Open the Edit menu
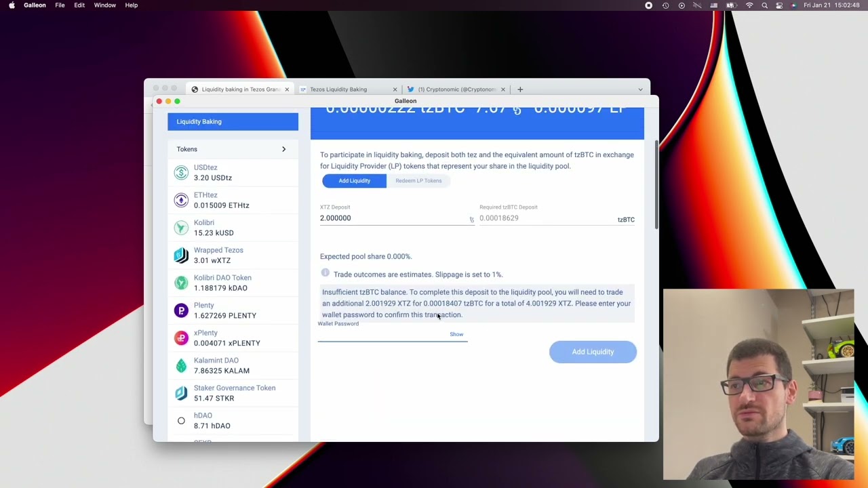This screenshot has height=488, width=868. pos(79,5)
